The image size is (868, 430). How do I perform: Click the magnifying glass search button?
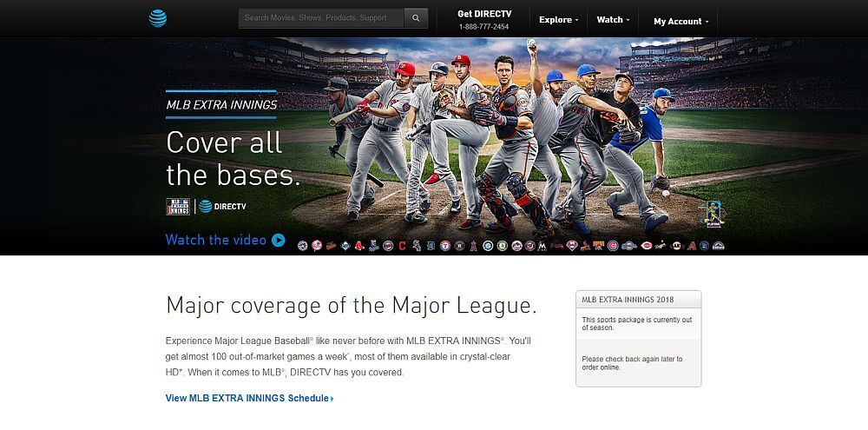(x=416, y=17)
